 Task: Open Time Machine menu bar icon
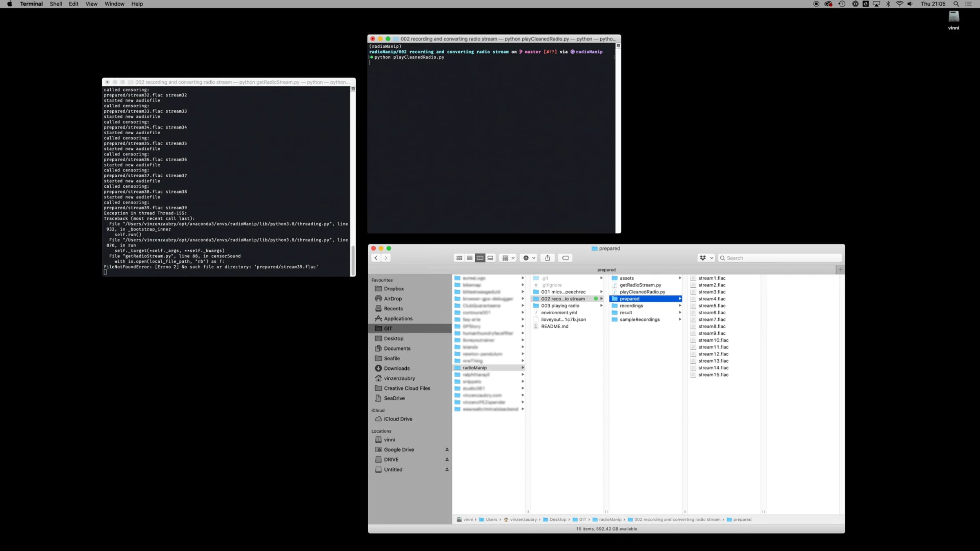click(x=842, y=4)
